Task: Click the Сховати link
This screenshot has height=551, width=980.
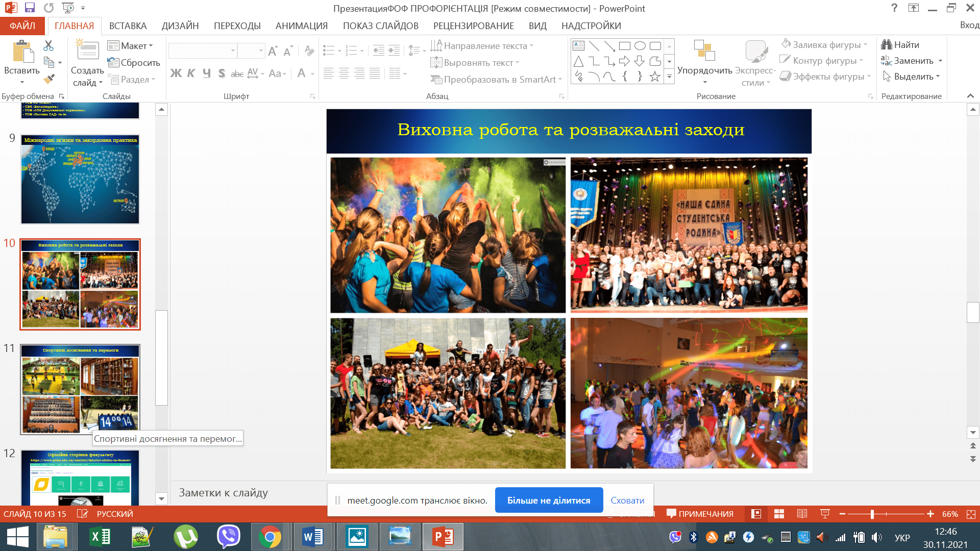Action: click(x=627, y=500)
